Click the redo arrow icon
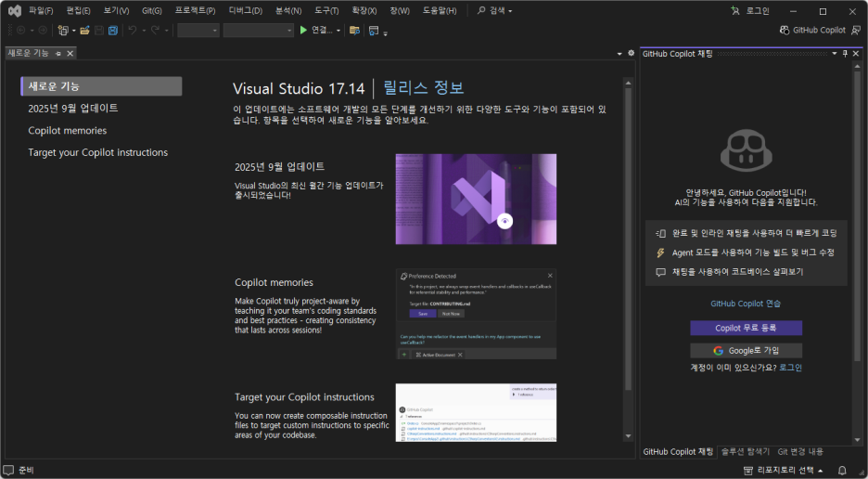The image size is (868, 479). click(x=155, y=31)
